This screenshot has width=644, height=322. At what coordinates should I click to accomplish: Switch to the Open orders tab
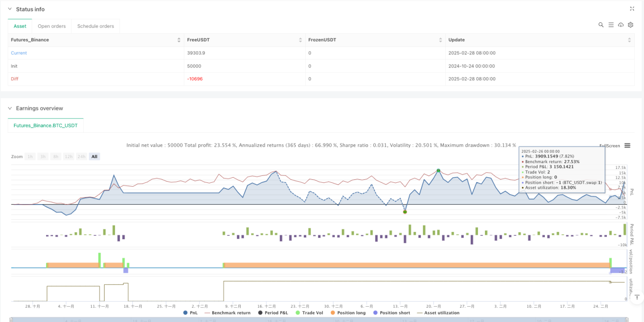pyautogui.click(x=52, y=26)
